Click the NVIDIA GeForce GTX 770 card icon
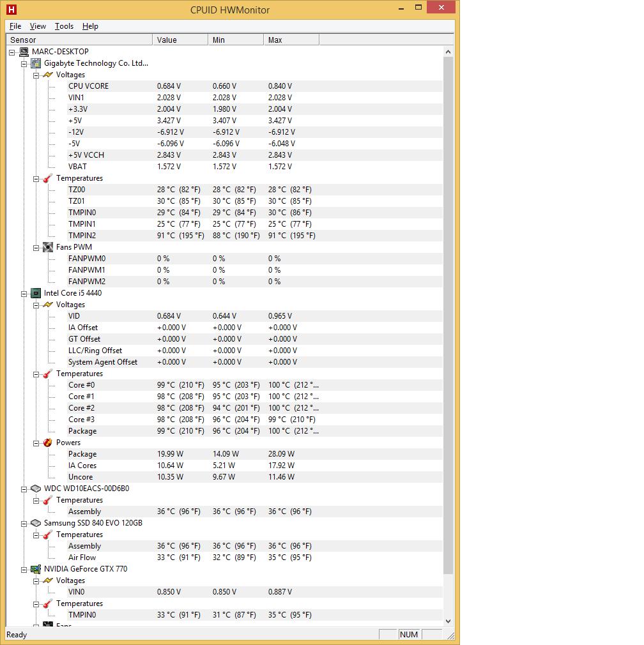This screenshot has height=645, width=644. (36, 569)
